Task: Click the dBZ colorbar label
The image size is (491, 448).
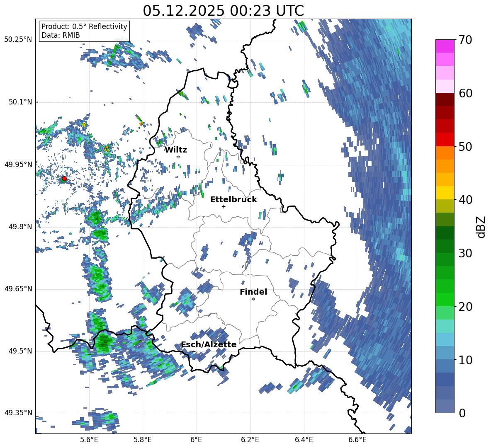Action: [x=481, y=227]
